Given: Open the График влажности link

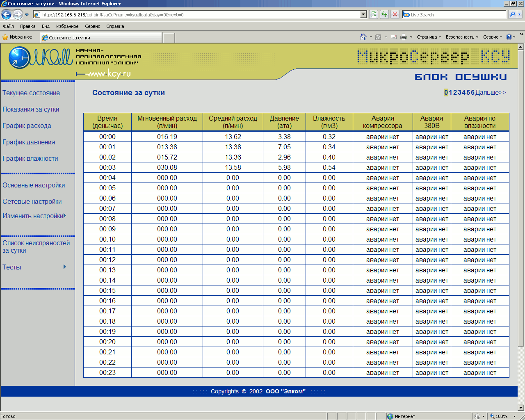Looking at the screenshot, I should click(30, 159).
